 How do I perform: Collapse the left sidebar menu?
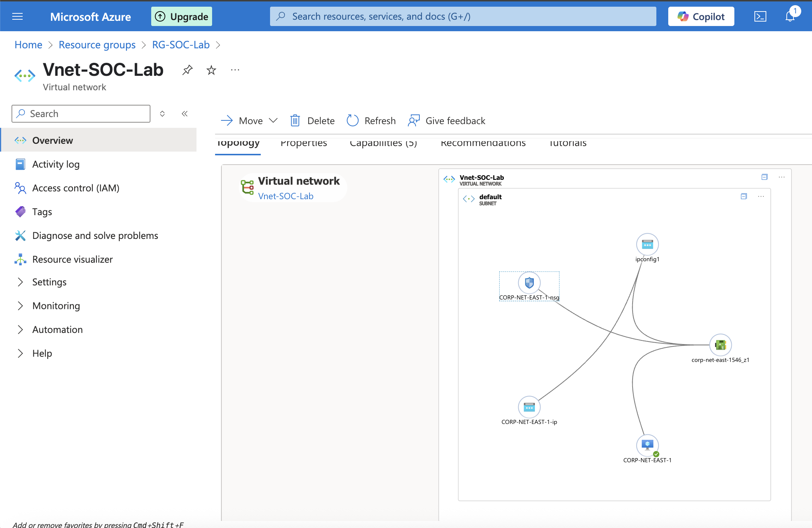[185, 114]
